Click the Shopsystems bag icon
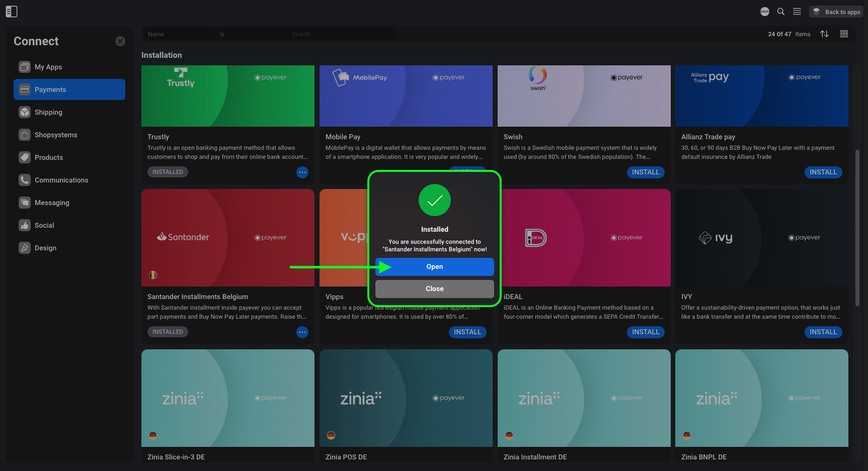The width and height of the screenshot is (868, 471). pos(25,135)
